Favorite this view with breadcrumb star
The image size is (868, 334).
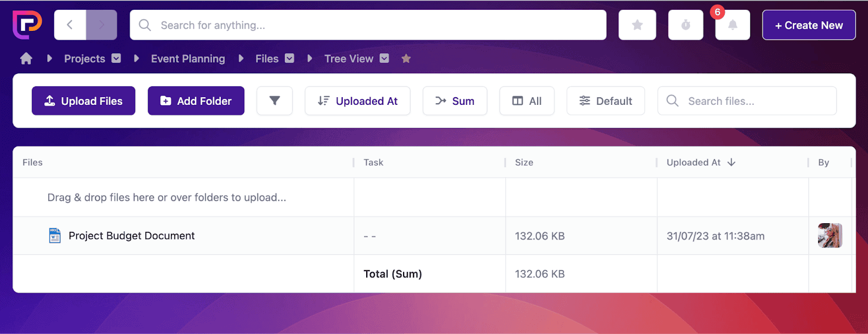click(x=406, y=59)
